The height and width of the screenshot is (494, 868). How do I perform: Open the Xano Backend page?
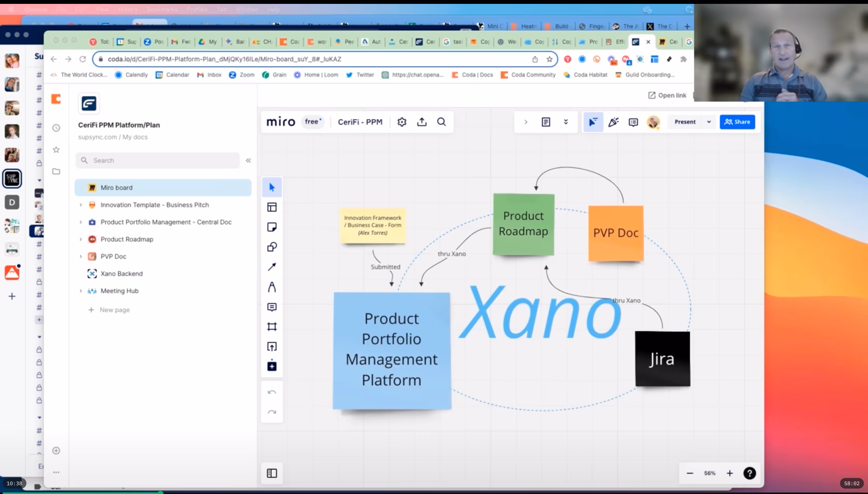coord(121,273)
